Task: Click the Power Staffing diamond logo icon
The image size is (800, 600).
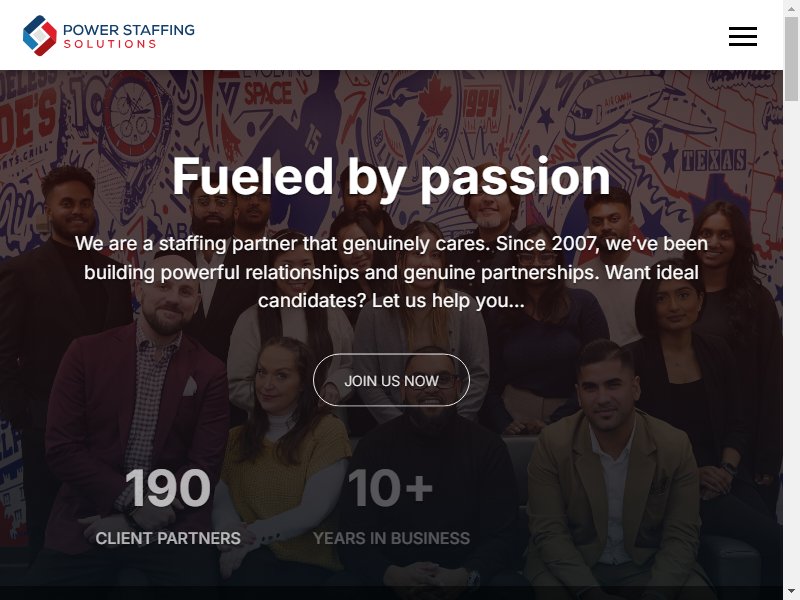Action: [x=40, y=35]
